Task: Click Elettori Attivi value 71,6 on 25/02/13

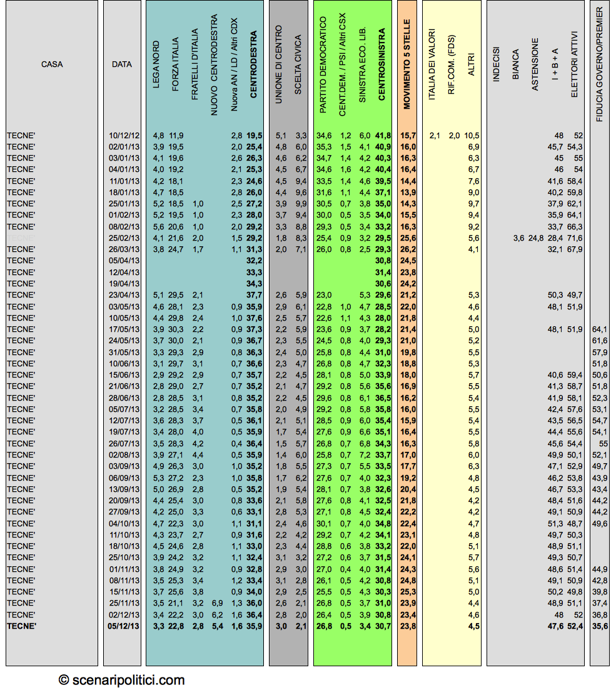Action: pyautogui.click(x=575, y=238)
